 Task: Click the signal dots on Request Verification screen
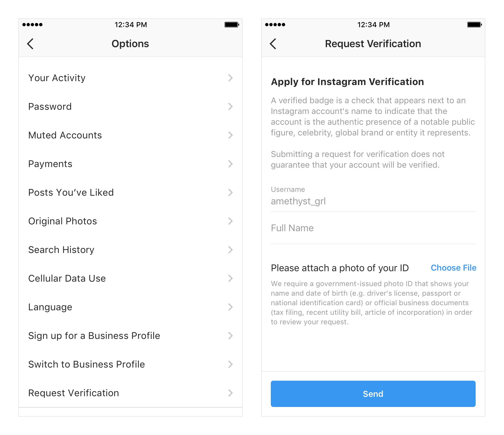tap(276, 25)
